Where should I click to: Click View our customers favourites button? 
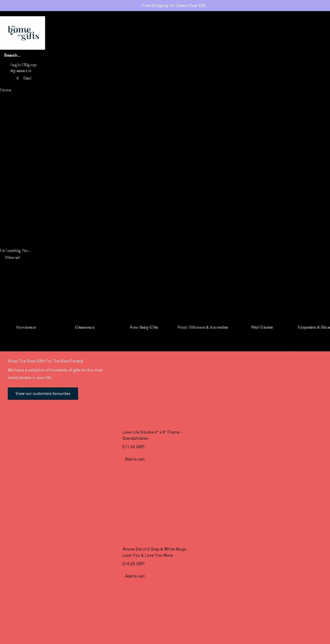click(x=43, y=394)
